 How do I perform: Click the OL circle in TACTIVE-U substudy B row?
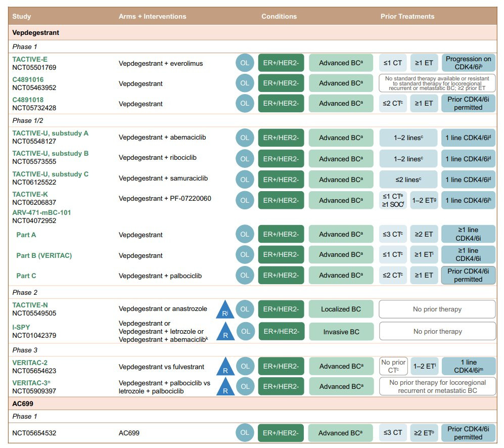click(x=245, y=159)
